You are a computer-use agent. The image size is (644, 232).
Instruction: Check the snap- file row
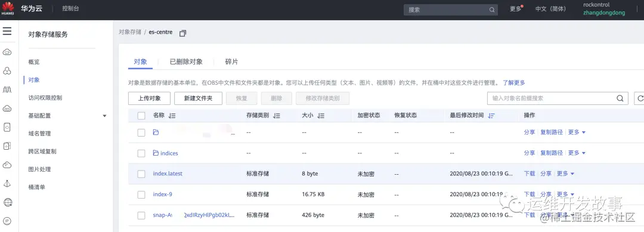click(141, 215)
